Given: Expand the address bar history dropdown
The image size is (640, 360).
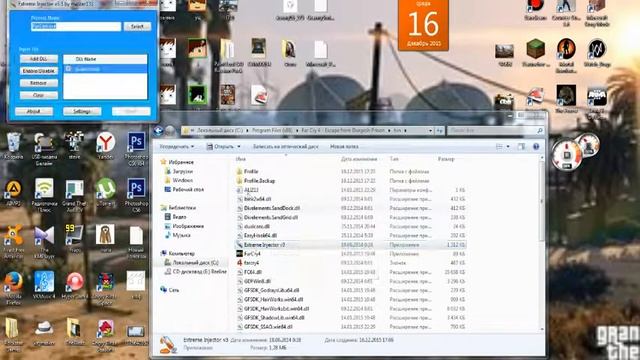Looking at the screenshot, I should click(430, 131).
